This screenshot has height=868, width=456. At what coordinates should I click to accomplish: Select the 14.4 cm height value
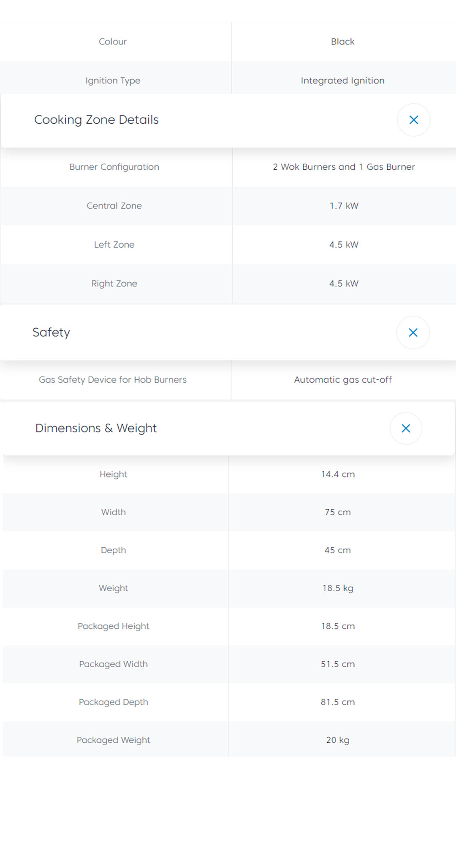pos(338,474)
